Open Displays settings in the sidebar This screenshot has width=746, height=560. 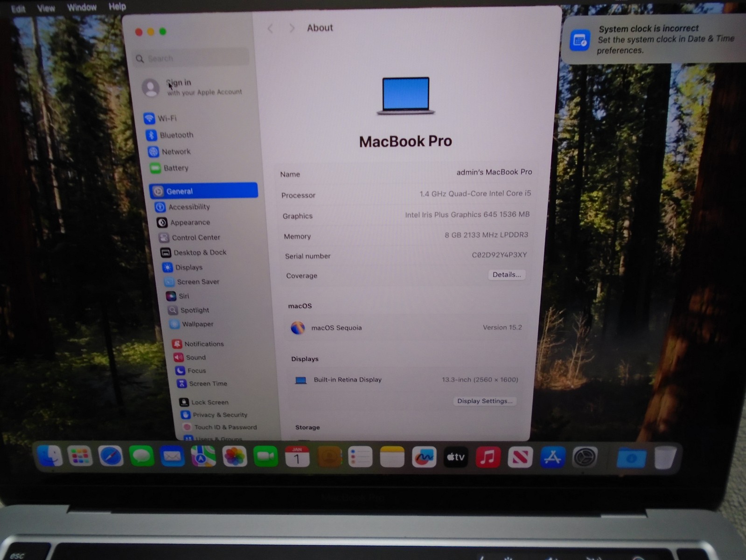click(x=182, y=267)
